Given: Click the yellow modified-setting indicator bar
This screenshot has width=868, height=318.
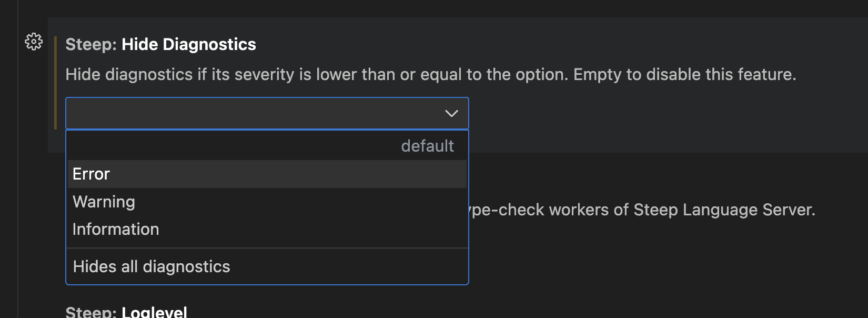Looking at the screenshot, I should (x=55, y=83).
